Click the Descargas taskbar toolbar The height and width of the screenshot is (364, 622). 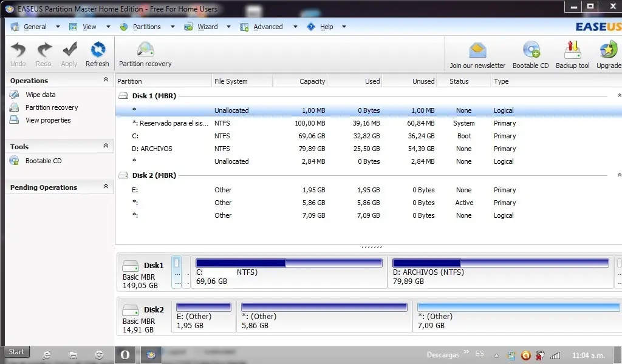click(x=443, y=355)
